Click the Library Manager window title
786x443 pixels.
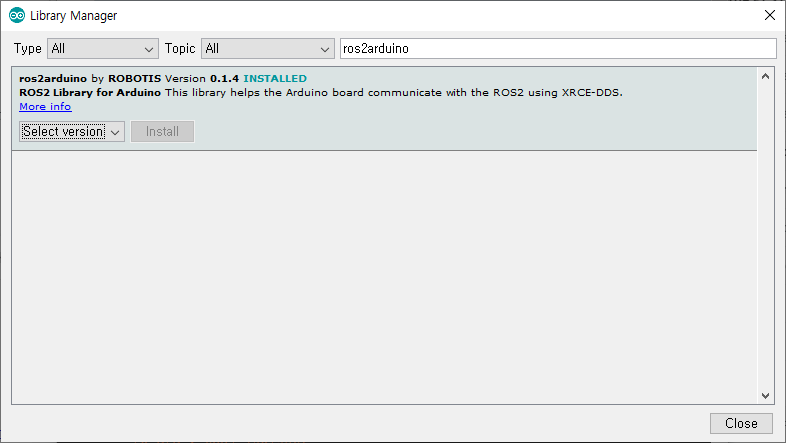(73, 16)
